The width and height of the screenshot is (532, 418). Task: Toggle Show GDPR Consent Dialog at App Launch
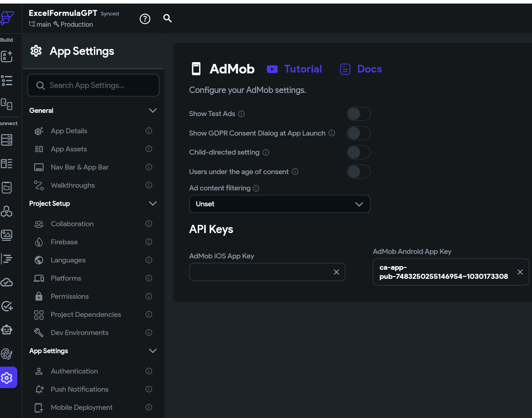pos(358,133)
